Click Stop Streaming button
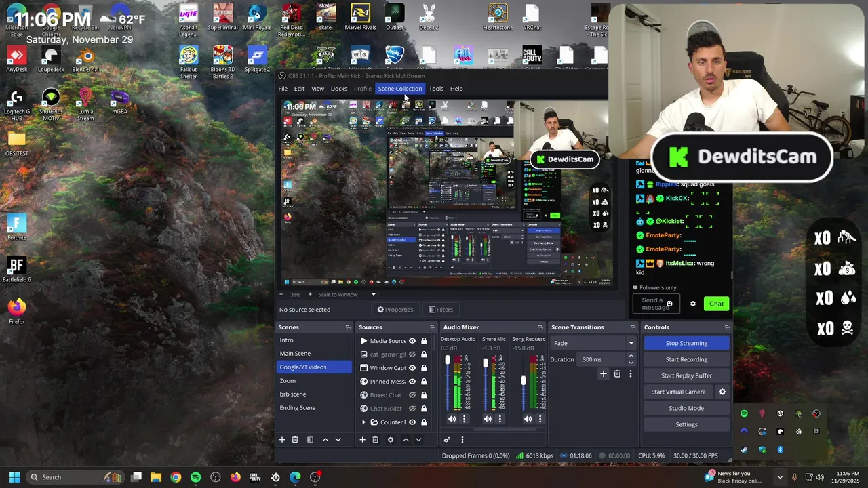This screenshot has width=868, height=488. pos(686,343)
